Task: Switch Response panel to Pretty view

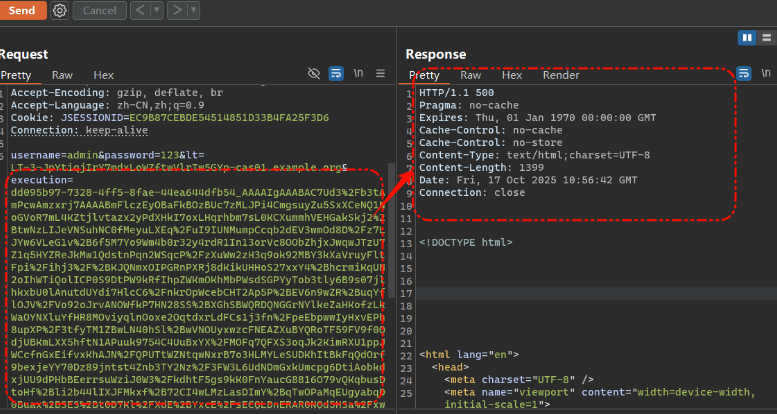Action: point(424,75)
